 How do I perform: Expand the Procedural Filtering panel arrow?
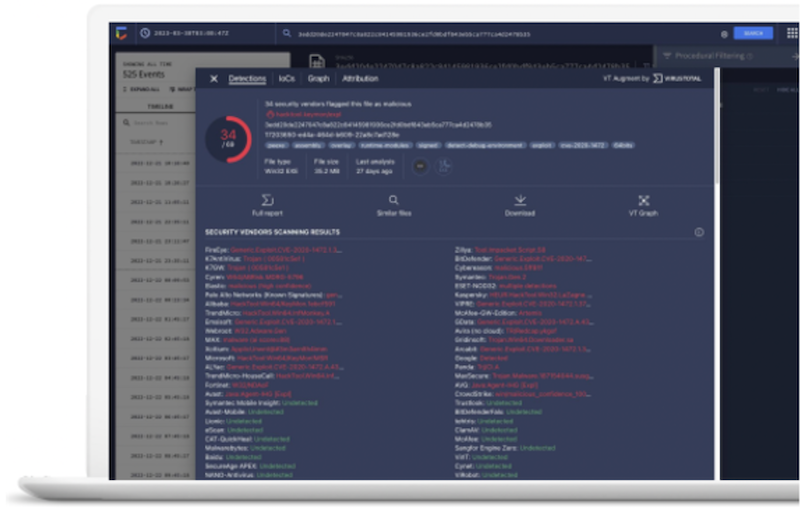coord(795,56)
